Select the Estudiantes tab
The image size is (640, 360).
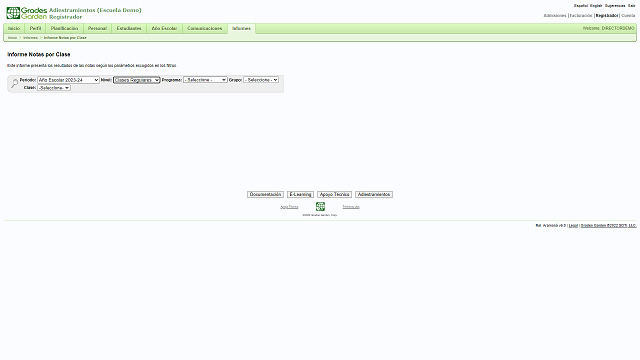pos(129,29)
